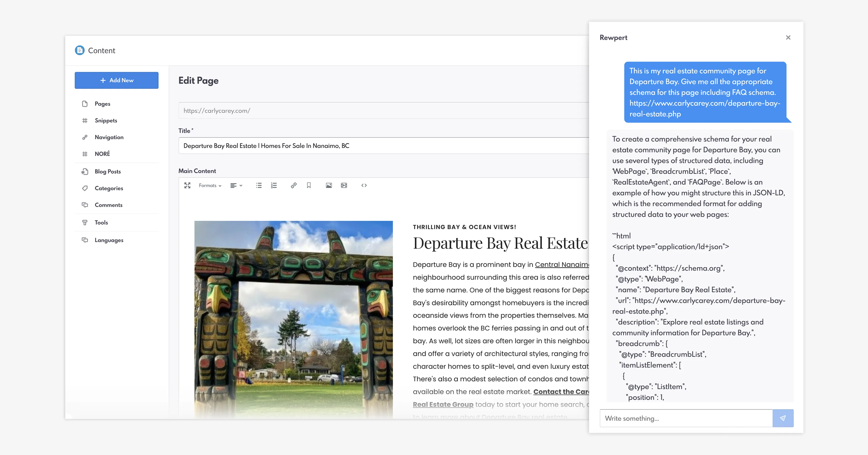Image resolution: width=868 pixels, height=455 pixels.
Task: Click the Content logo icon
Action: (80, 50)
